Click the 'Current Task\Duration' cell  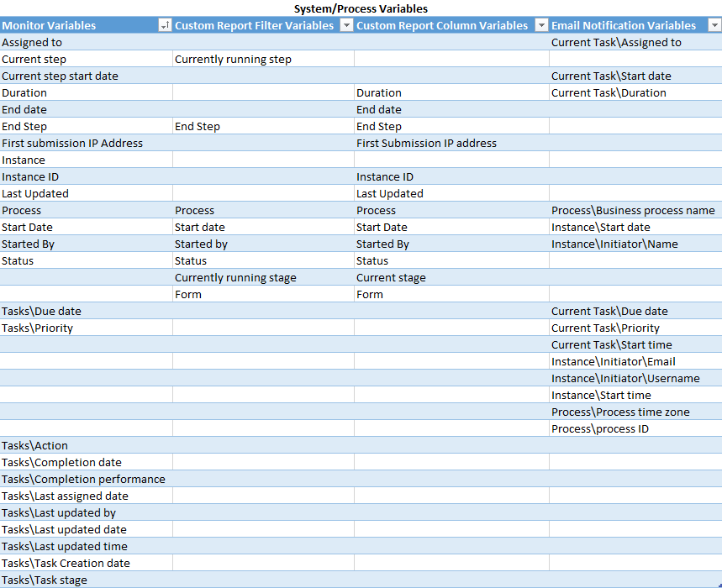635,92
